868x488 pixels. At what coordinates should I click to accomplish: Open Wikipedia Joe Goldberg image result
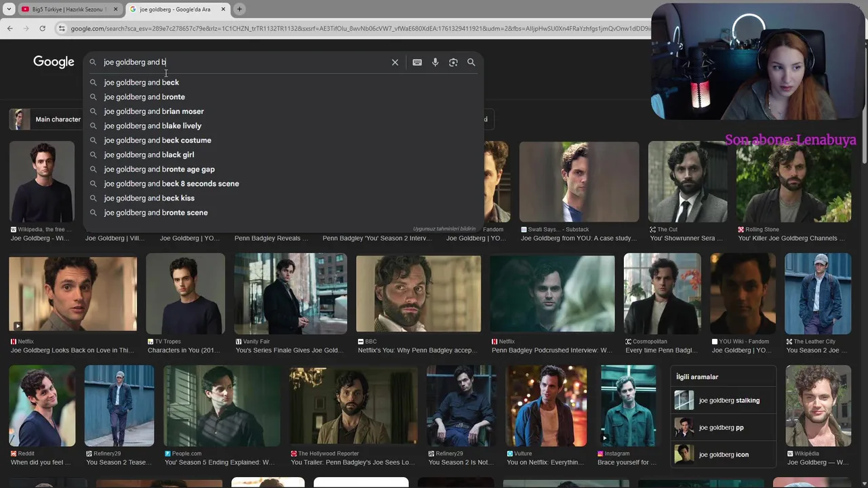42,182
